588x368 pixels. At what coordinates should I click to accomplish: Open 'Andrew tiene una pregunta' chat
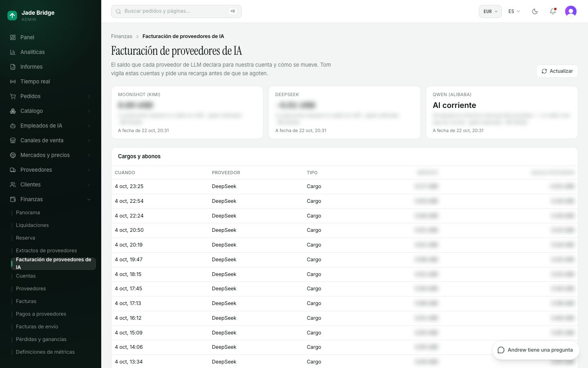coord(536,350)
